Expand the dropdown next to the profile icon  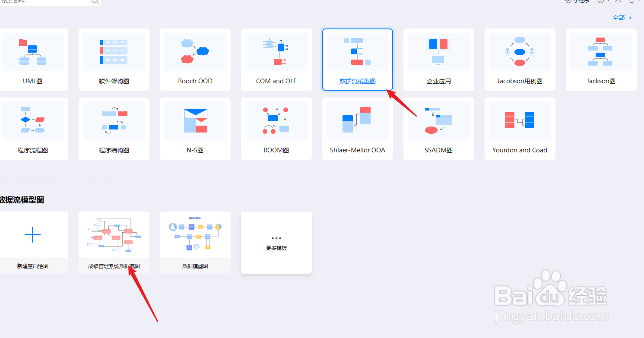[x=639, y=2]
